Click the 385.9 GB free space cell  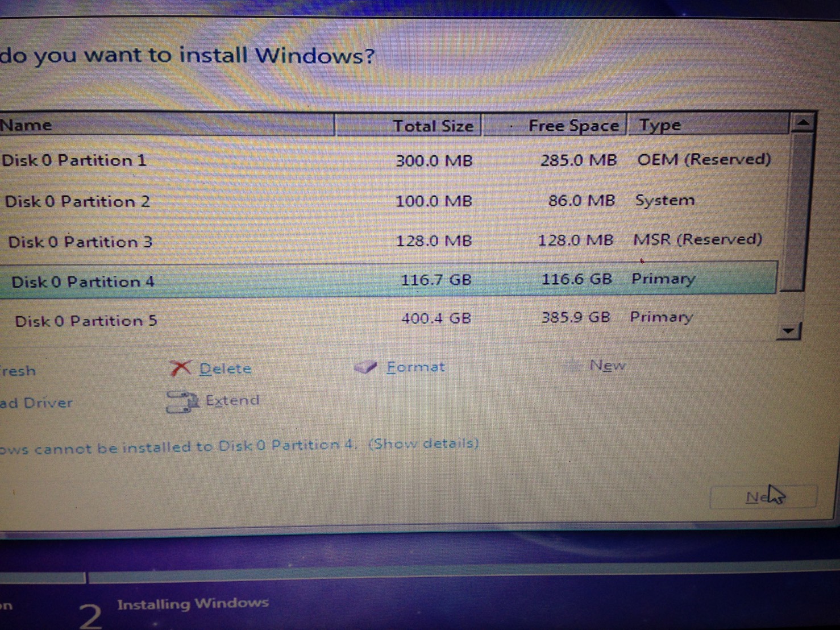[576, 317]
